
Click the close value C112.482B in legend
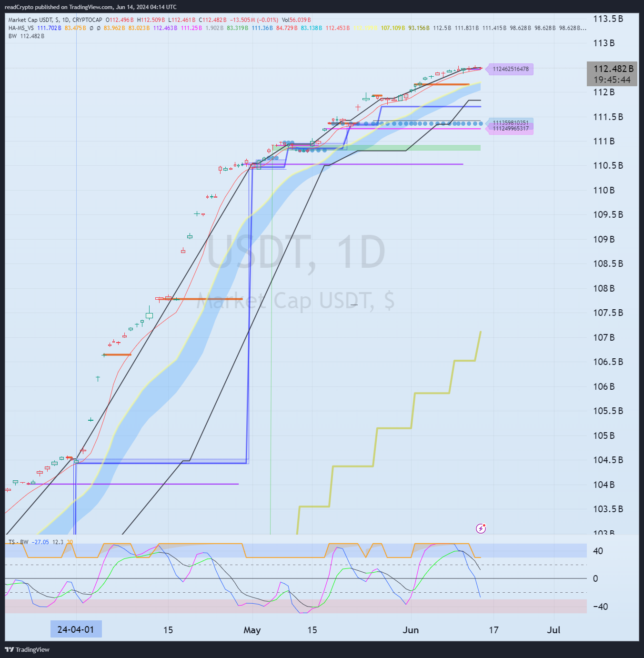point(212,20)
